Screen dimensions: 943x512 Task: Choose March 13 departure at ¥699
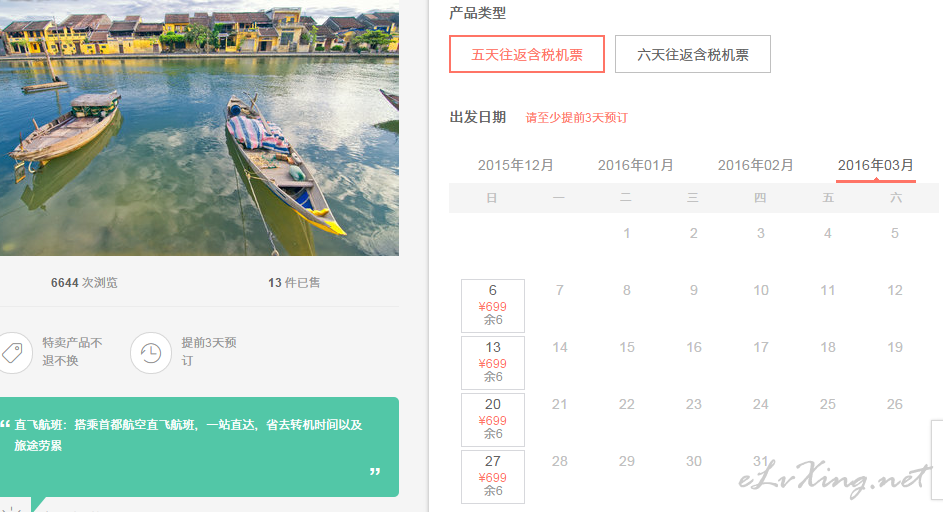pyautogui.click(x=493, y=363)
